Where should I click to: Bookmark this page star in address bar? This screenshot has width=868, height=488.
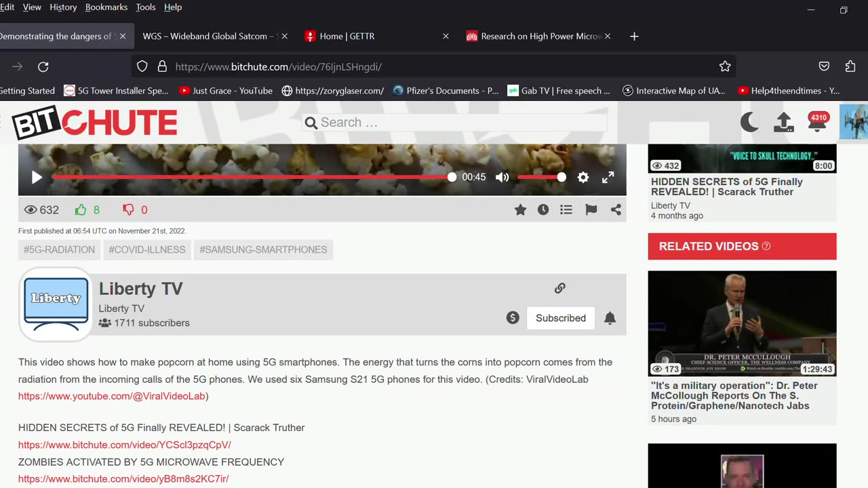coord(725,66)
